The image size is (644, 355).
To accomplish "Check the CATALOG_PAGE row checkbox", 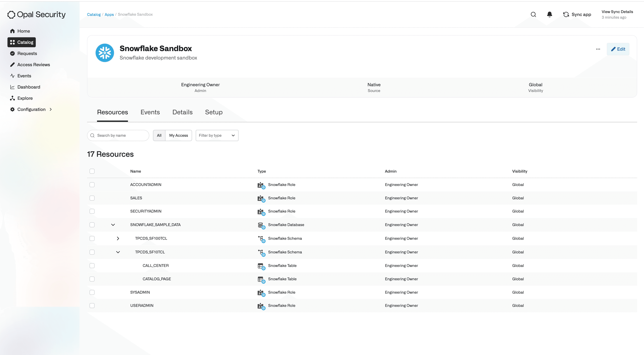I will 92,279.
